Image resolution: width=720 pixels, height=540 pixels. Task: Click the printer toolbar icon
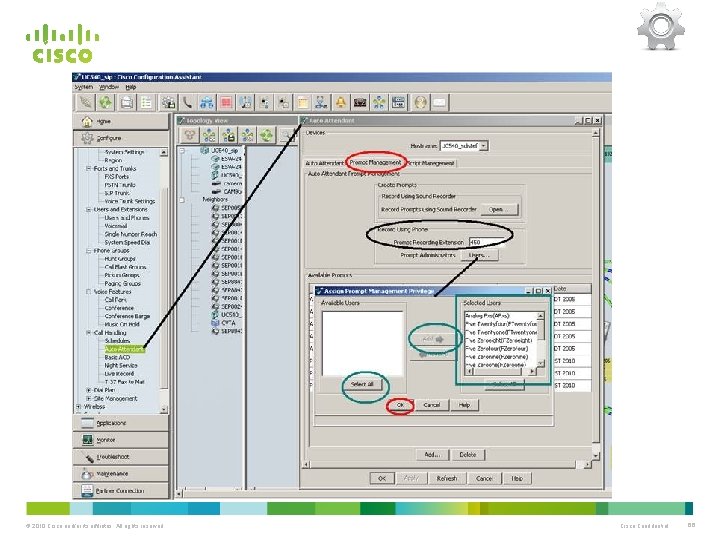(127, 102)
